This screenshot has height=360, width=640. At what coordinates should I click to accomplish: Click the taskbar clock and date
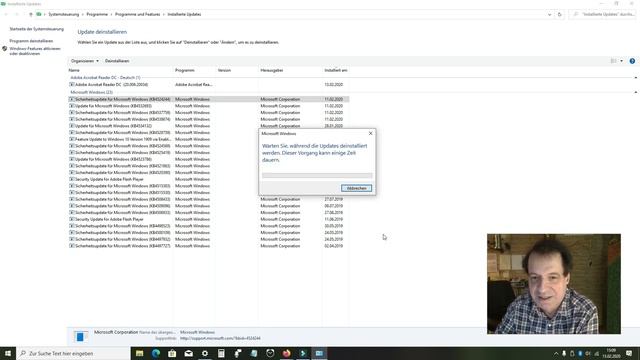tap(611, 353)
